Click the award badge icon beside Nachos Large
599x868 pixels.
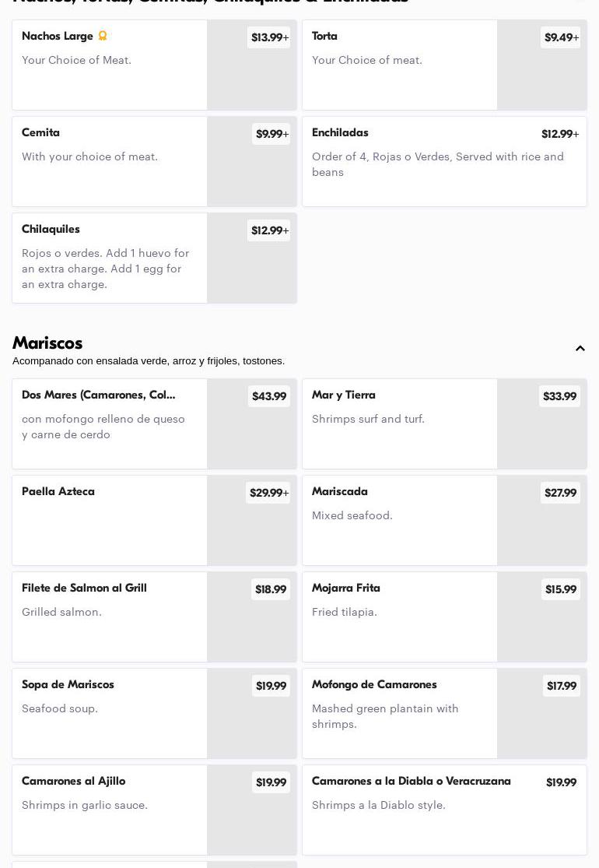pos(103,36)
